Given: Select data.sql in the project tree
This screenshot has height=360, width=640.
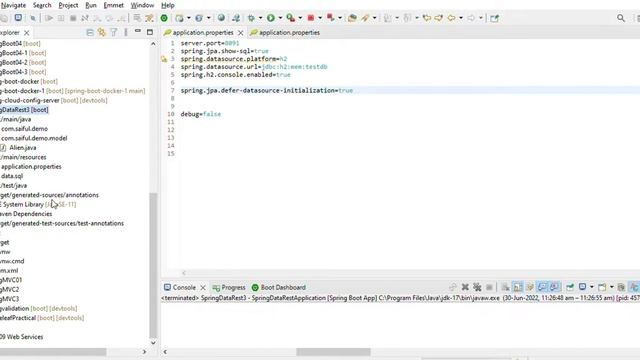Looking at the screenshot, I should (12, 176).
